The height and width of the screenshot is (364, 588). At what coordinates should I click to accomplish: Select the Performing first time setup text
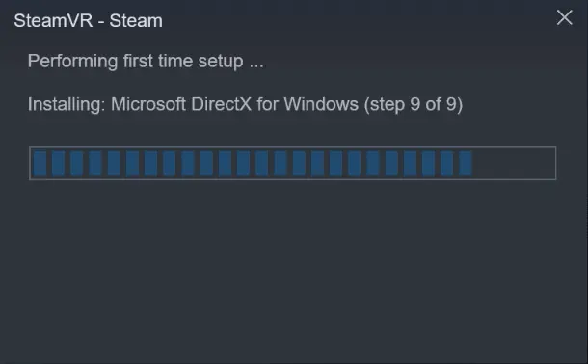pos(146,62)
